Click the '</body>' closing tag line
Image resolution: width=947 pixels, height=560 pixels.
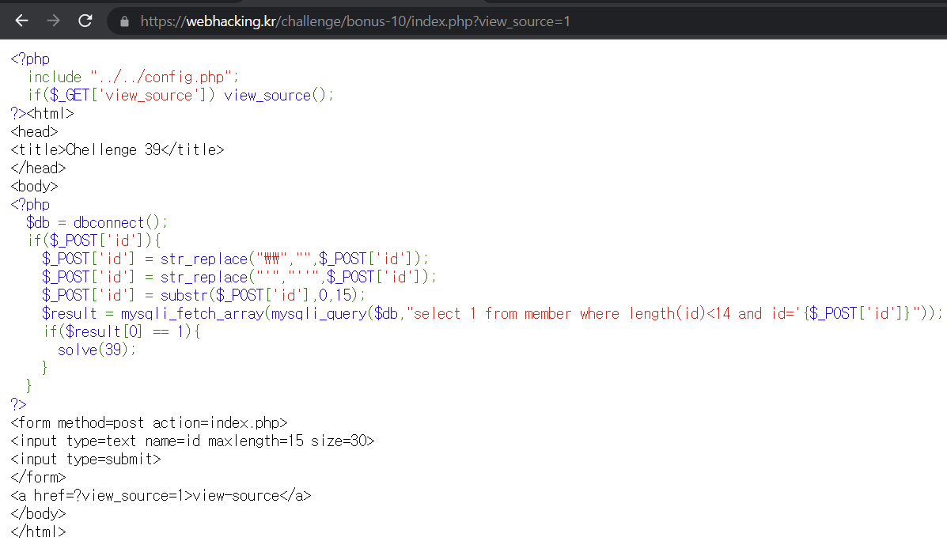38,513
